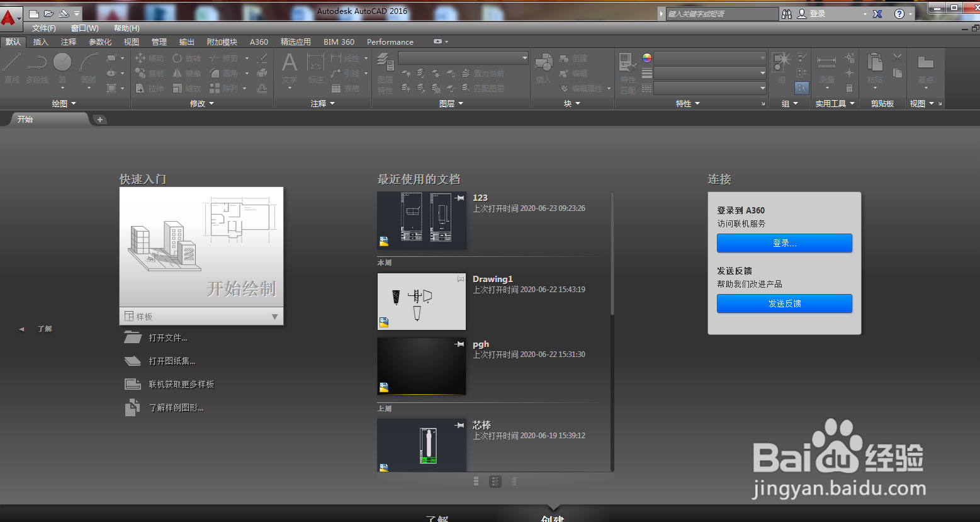Add a new drawing tab with plus button
The width and height of the screenshot is (980, 522).
100,119
